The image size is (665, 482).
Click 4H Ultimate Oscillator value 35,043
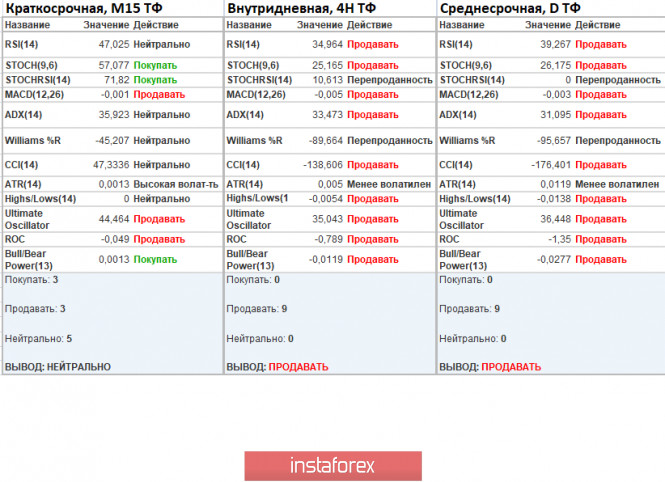[x=327, y=219]
